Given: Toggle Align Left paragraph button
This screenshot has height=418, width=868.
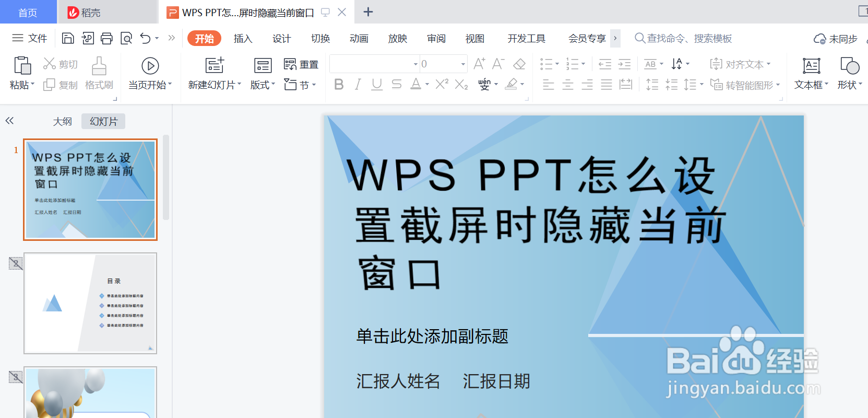Looking at the screenshot, I should [x=548, y=84].
